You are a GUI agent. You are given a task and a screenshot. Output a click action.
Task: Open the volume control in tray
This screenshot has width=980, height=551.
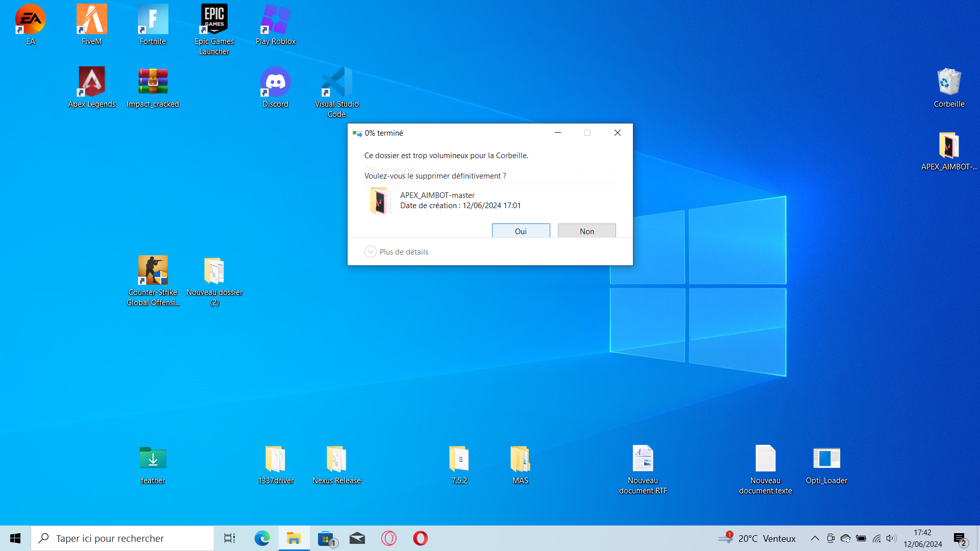point(891,538)
